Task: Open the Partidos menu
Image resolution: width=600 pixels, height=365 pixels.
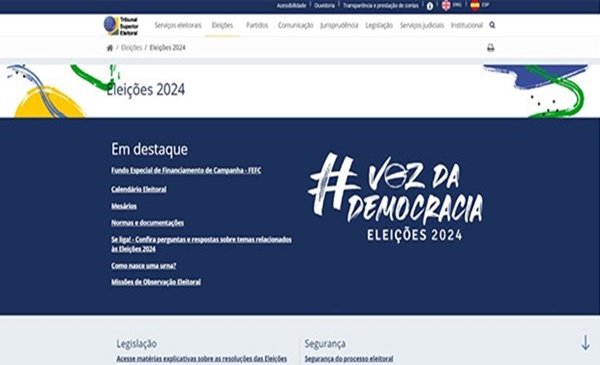Action: 257,25
